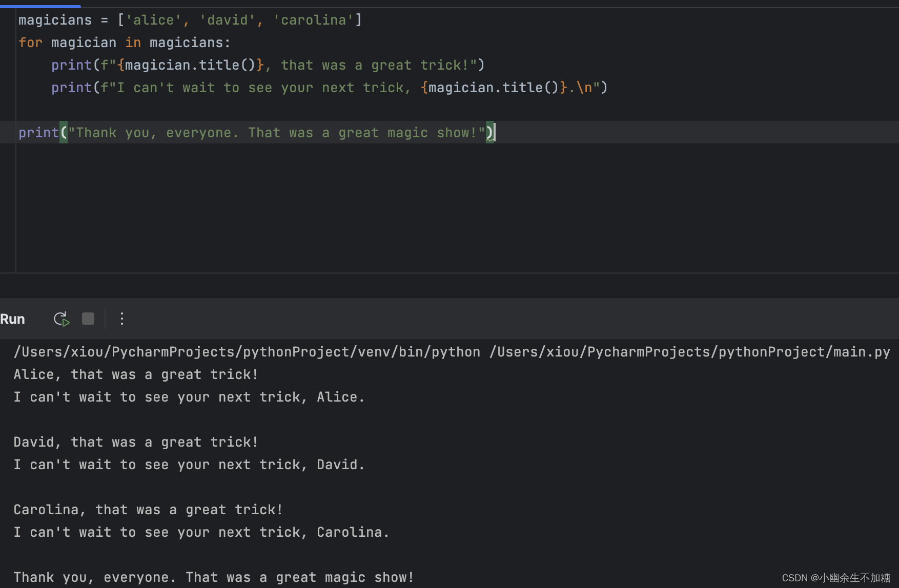Click the 'david' string in the list

(227, 20)
